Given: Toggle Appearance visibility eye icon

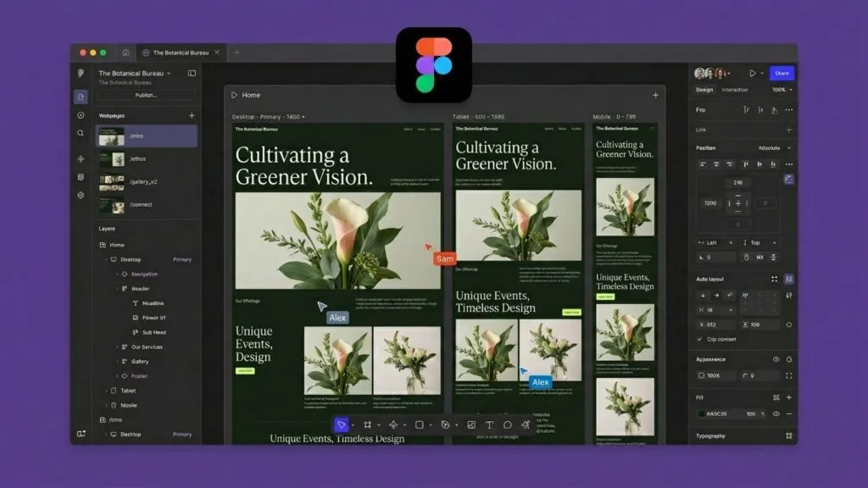Looking at the screenshot, I should click(776, 359).
